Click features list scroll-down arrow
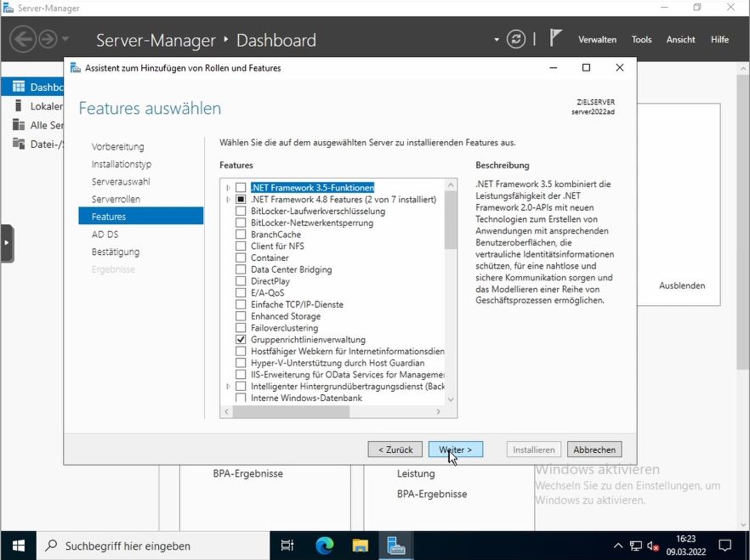This screenshot has width=750, height=560. (x=450, y=399)
